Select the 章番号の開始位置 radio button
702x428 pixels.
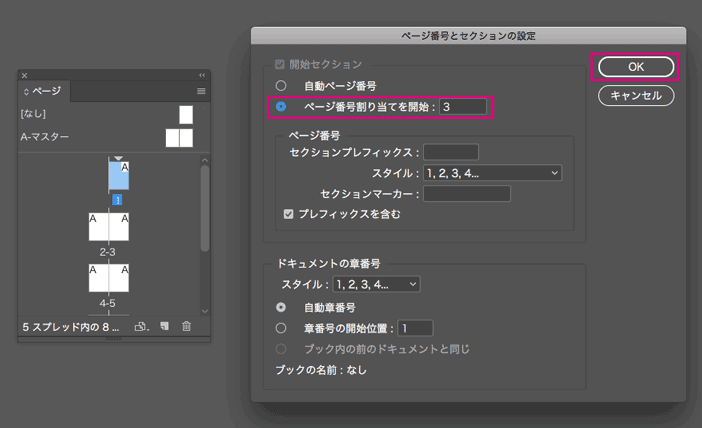(281, 327)
